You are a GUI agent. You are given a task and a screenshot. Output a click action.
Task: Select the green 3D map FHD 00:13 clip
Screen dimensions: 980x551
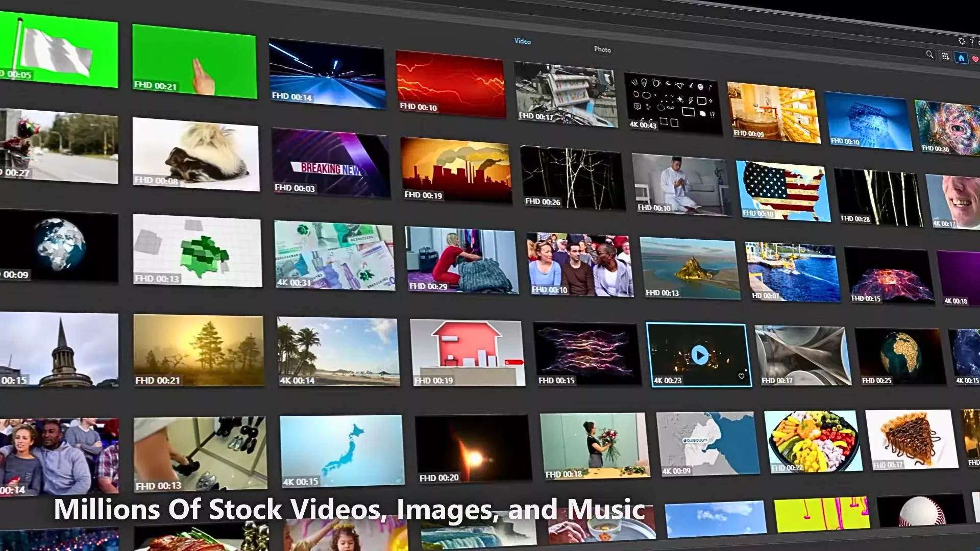(197, 251)
